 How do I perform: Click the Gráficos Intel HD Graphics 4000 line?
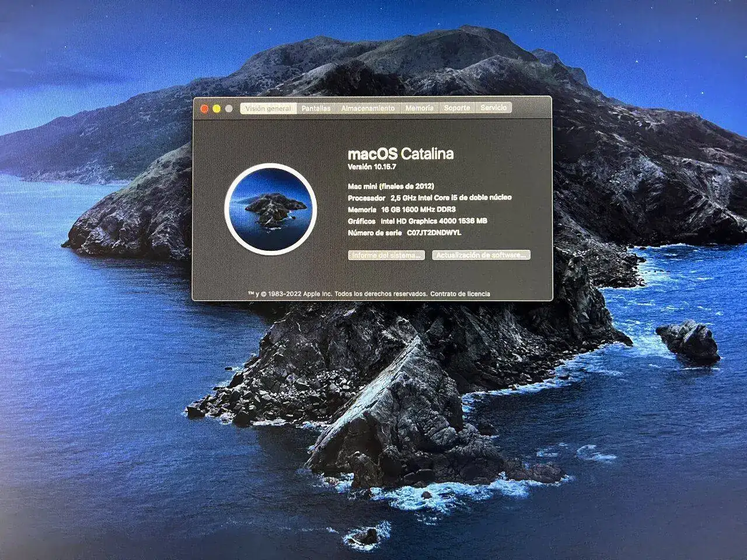coord(417,221)
